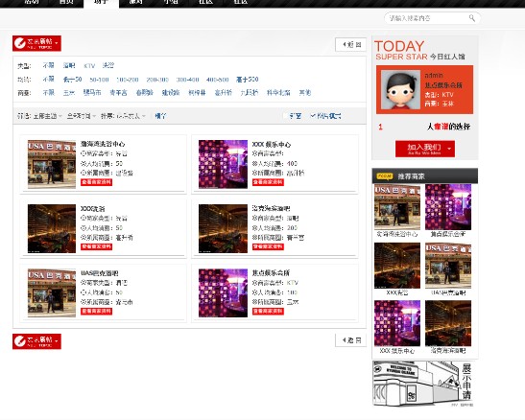The width and height of the screenshot is (525, 420).
Task: Click the blue link next to the 排序 dropdown
Action: (160, 116)
